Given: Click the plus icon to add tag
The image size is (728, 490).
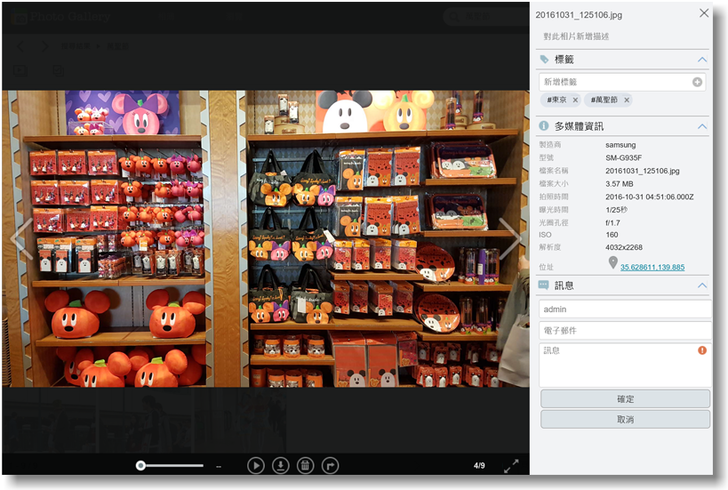Looking at the screenshot, I should (697, 82).
